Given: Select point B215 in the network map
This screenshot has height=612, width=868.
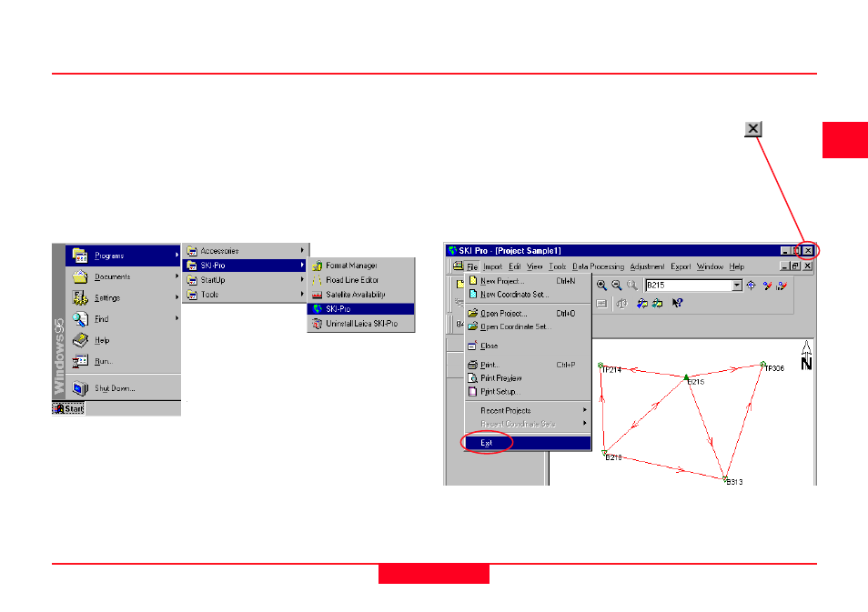Looking at the screenshot, I should coord(686,377).
